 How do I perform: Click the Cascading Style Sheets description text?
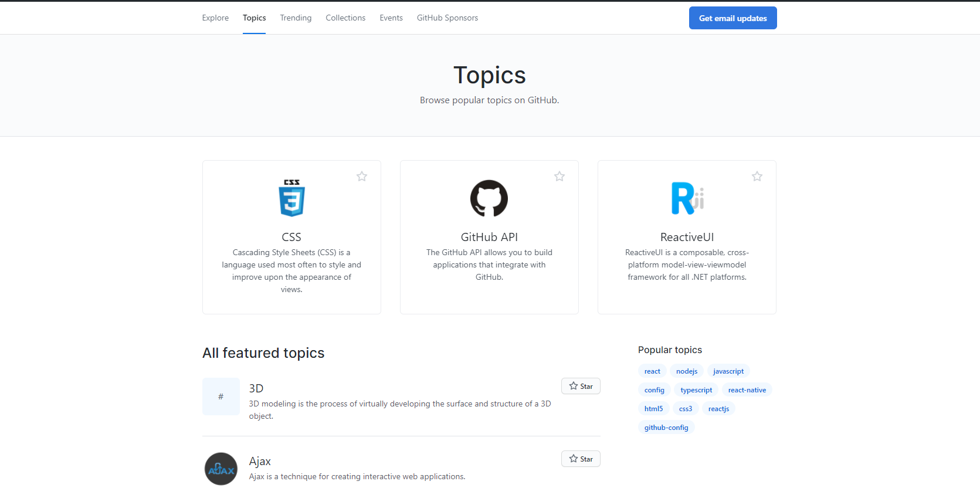coord(291,271)
